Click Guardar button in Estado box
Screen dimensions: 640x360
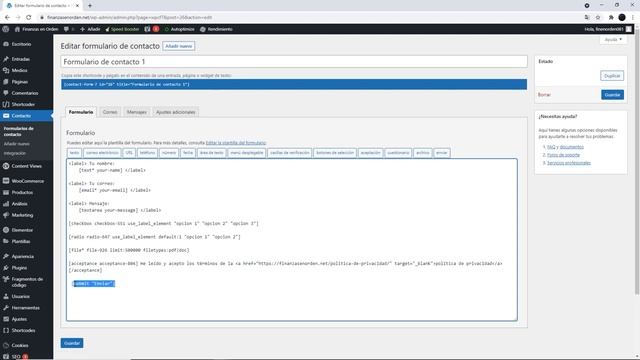[612, 95]
